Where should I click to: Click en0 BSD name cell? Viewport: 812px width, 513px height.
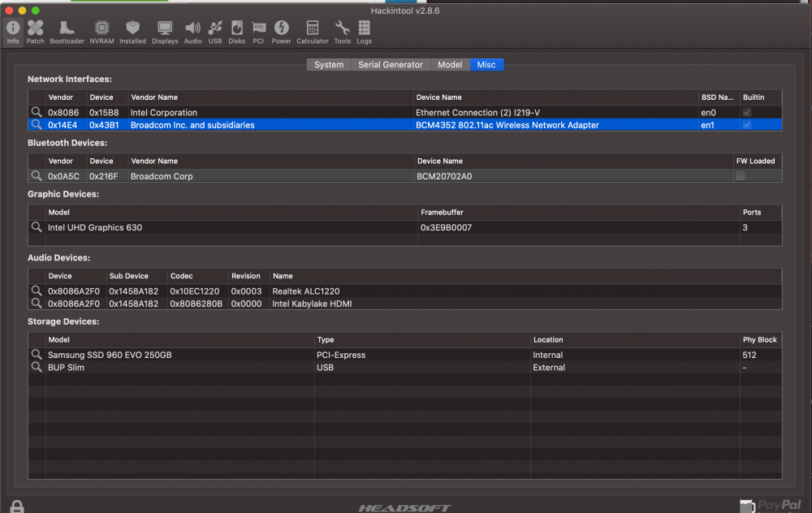pos(708,112)
